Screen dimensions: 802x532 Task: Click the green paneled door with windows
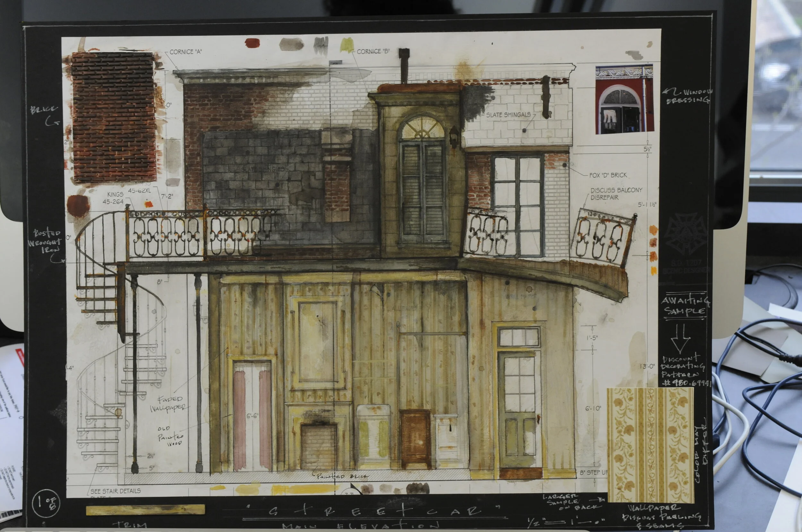[x=519, y=411]
